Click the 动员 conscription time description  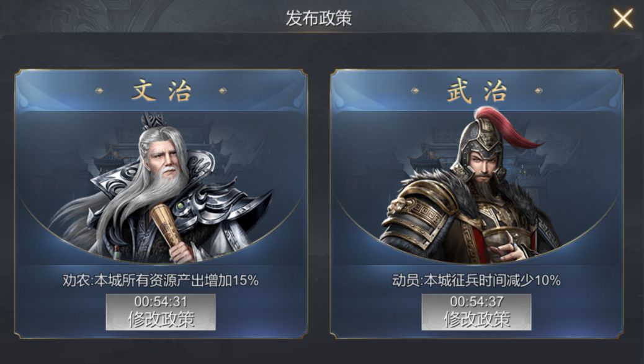[x=476, y=281]
